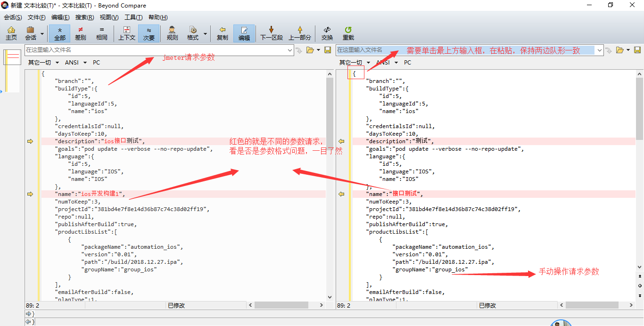Click the left pane scroll up arrow
This screenshot has width=644, height=326.
[x=330, y=73]
